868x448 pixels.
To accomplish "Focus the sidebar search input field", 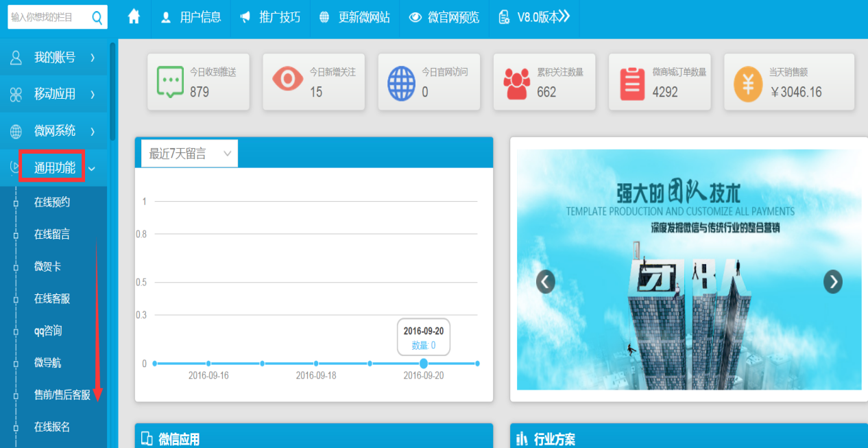I will (48, 17).
